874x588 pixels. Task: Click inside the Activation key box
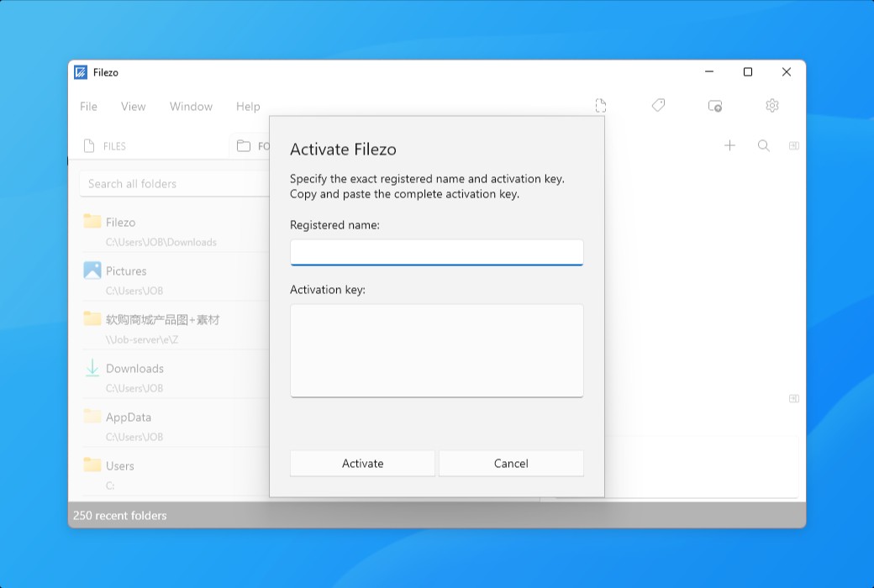tap(436, 350)
